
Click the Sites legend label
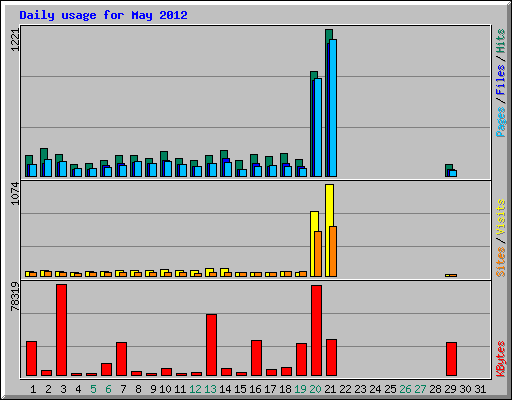click(501, 262)
